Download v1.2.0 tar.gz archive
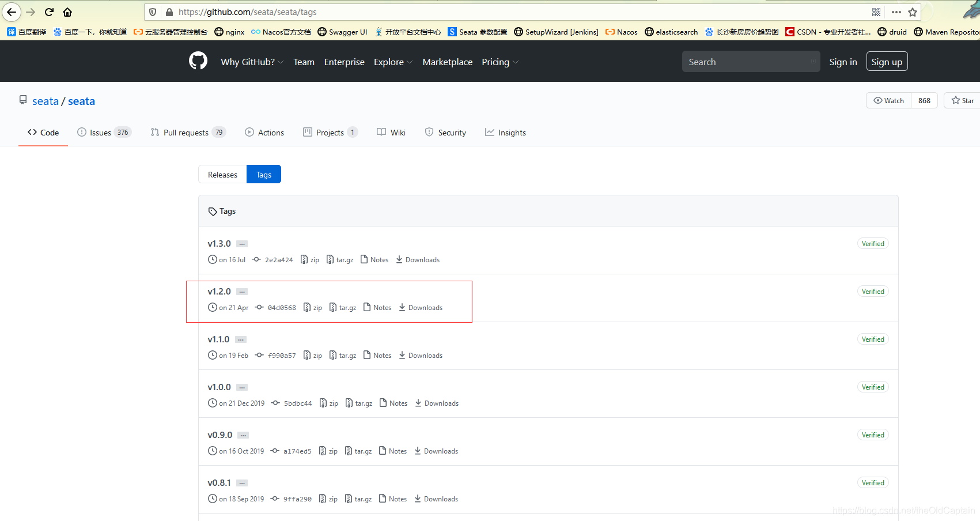This screenshot has width=980, height=521. coord(343,308)
